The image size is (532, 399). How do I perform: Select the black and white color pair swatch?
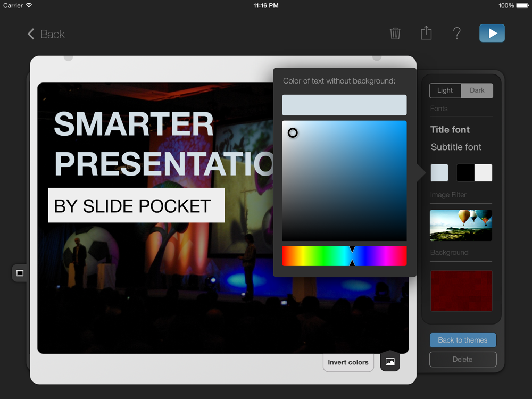point(475,173)
